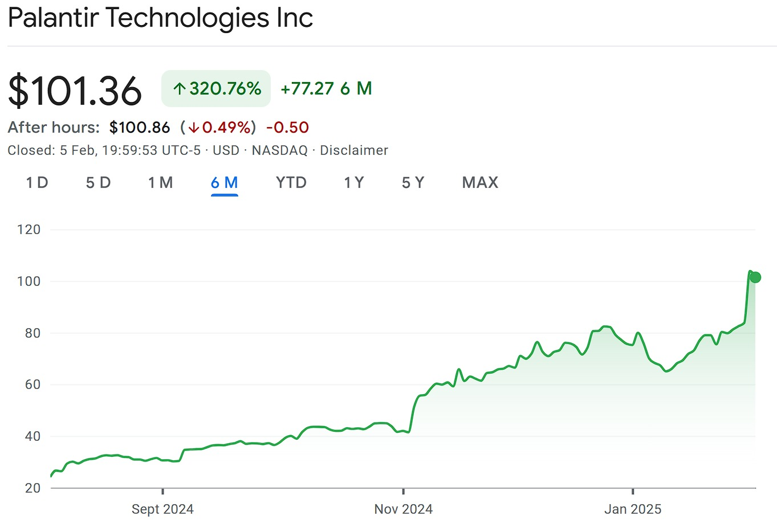Click the currently active 6M tab
This screenshot has height=532, width=777.
pos(224,183)
